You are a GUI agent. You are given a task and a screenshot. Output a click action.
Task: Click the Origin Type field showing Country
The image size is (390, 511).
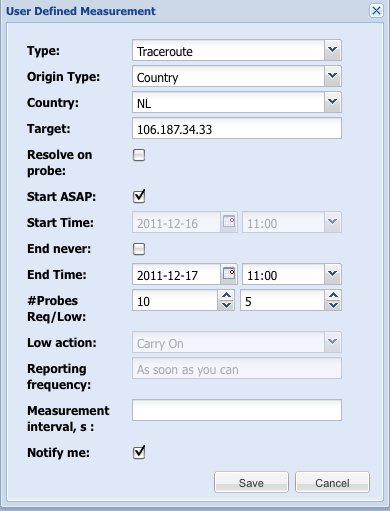point(228,76)
